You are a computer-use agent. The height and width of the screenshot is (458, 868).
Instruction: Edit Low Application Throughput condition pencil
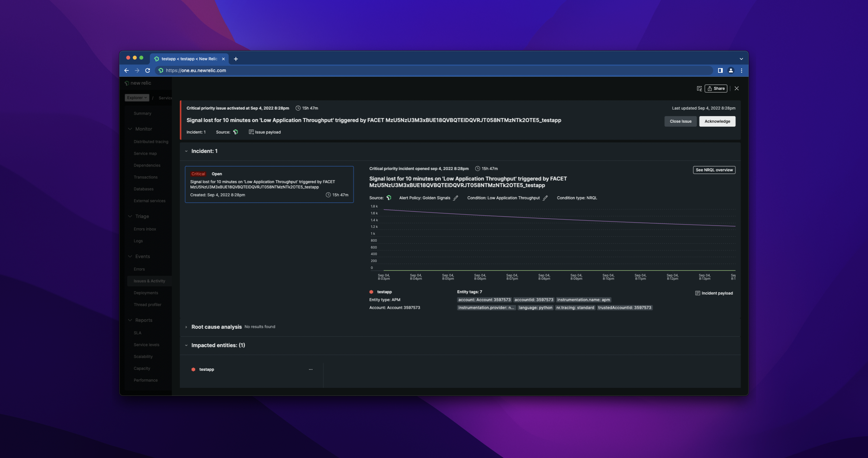click(x=545, y=198)
